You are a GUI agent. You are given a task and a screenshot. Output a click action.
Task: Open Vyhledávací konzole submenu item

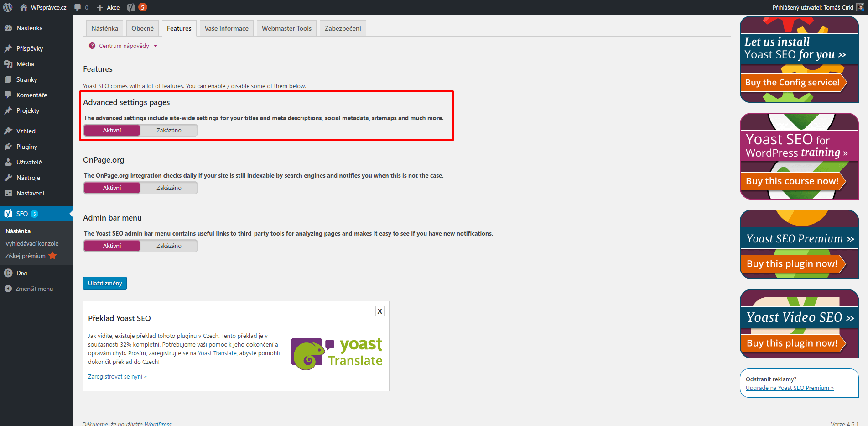(x=32, y=243)
